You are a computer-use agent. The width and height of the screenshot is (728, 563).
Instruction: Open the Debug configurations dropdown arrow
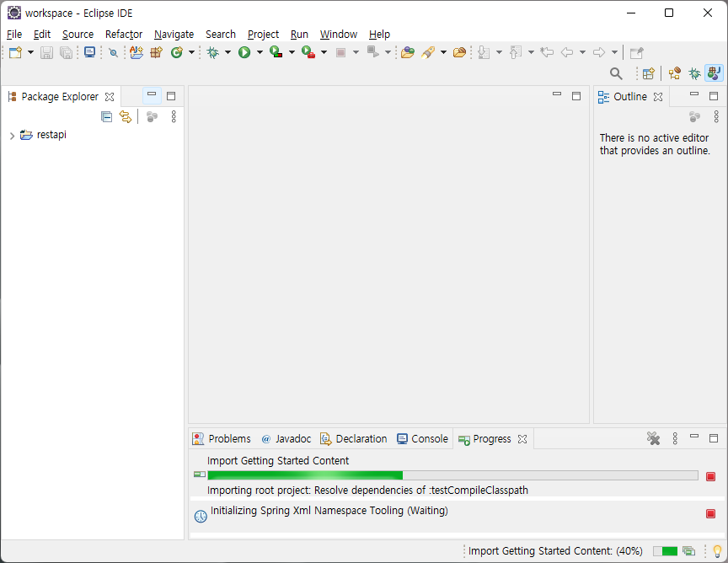point(227,52)
